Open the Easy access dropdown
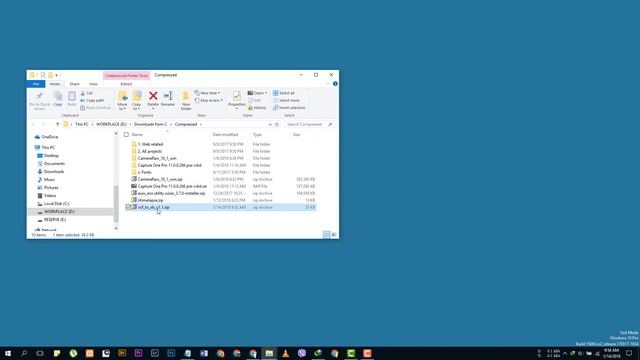This screenshot has height=360, width=640. click(209, 100)
